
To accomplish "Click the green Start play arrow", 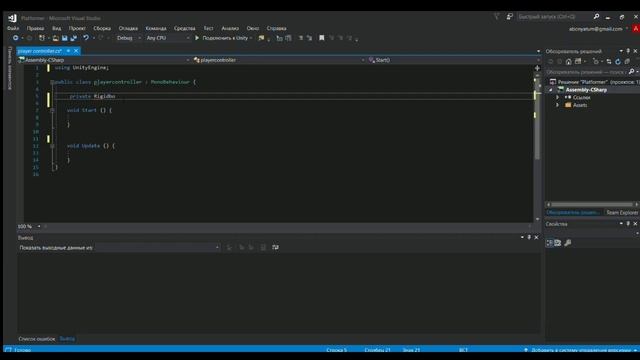I will (197, 38).
